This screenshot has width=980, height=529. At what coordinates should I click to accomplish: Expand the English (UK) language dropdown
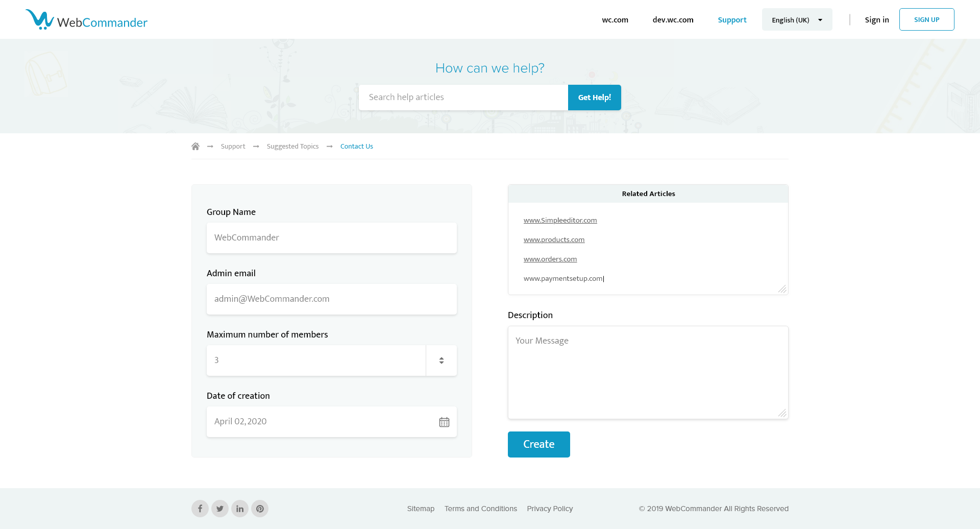point(797,20)
